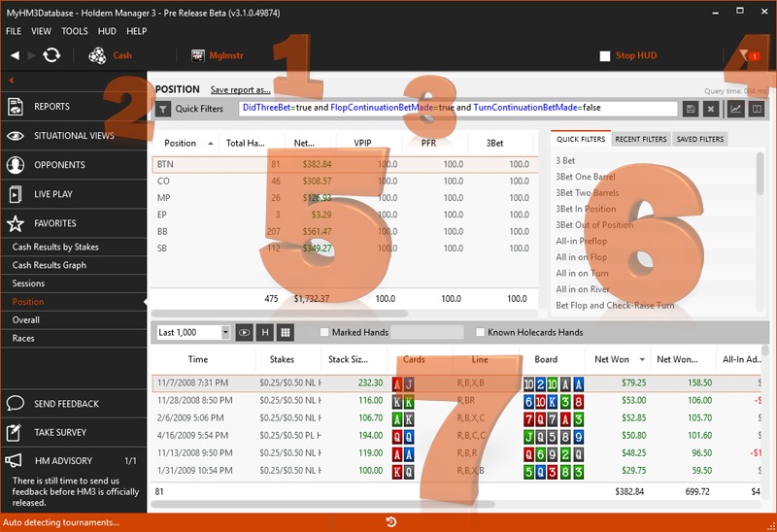Sort by Position column header arrow

pyautogui.click(x=211, y=144)
